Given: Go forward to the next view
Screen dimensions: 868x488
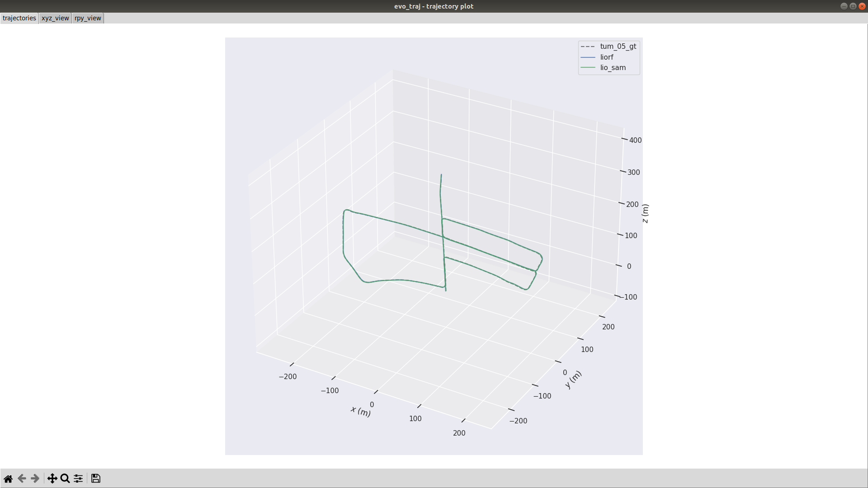Looking at the screenshot, I should (x=35, y=479).
